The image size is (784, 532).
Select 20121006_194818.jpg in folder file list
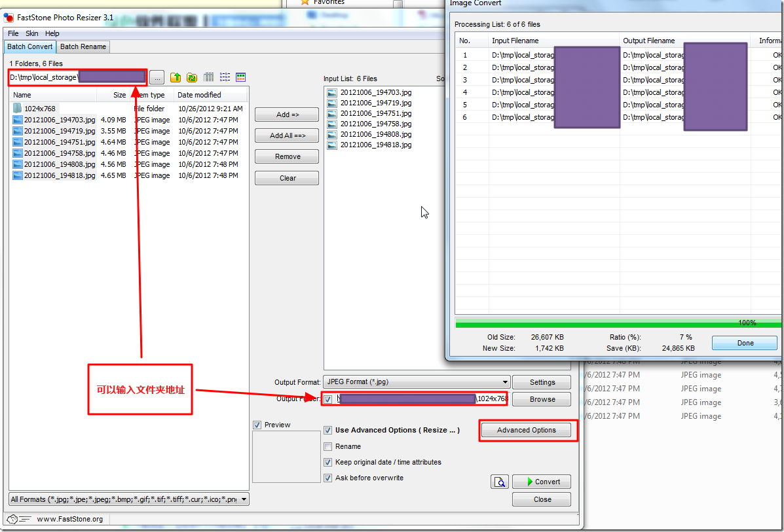tap(54, 175)
